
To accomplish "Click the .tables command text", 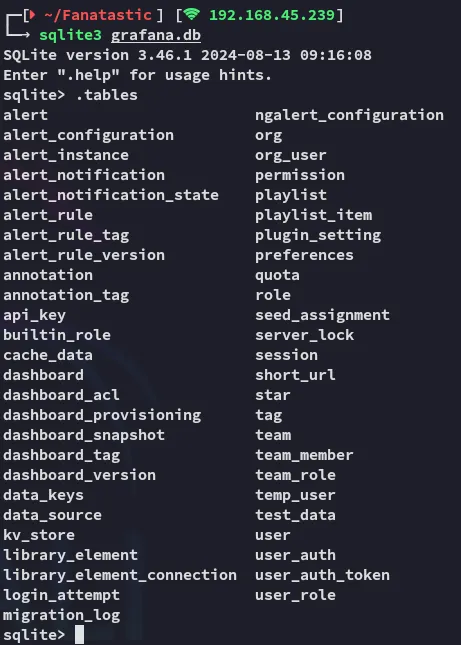I will pyautogui.click(x=107, y=95).
